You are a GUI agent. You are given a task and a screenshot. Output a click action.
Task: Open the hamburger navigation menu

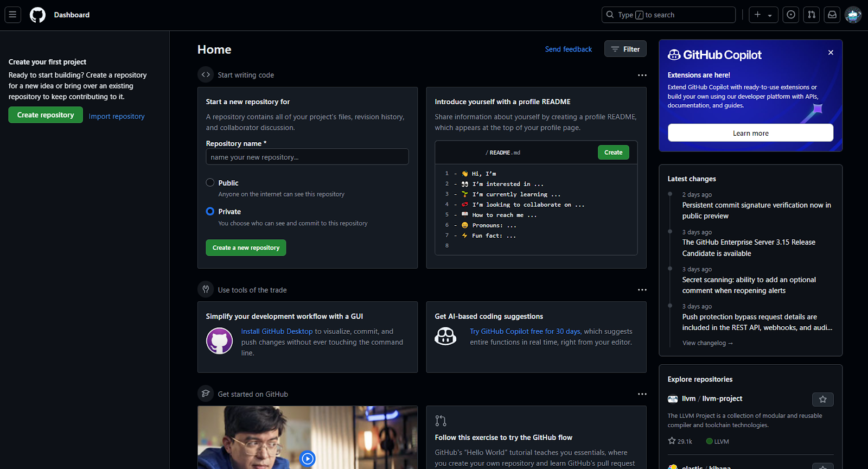pyautogui.click(x=12, y=15)
